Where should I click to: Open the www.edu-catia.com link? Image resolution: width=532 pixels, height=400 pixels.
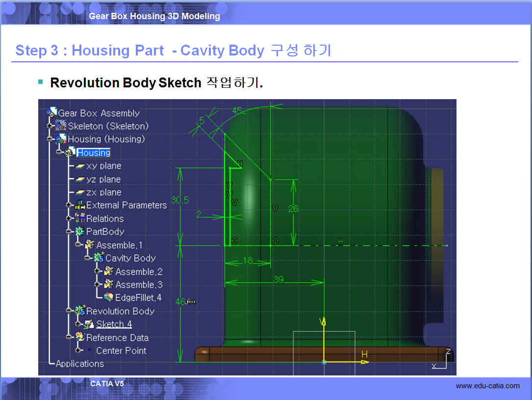click(x=487, y=386)
